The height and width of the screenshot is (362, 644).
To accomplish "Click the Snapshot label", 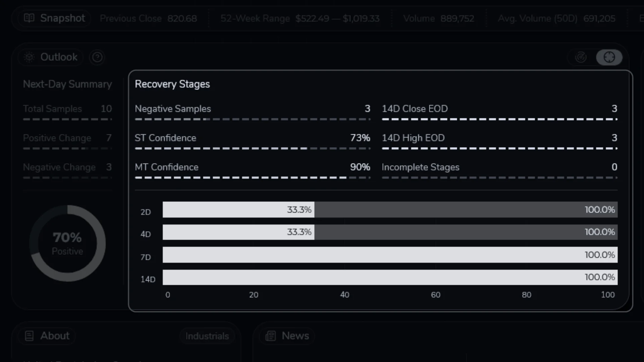I will [62, 18].
